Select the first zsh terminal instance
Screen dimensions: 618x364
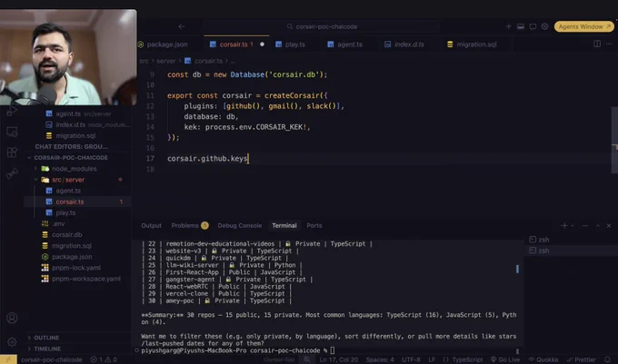pyautogui.click(x=571, y=240)
